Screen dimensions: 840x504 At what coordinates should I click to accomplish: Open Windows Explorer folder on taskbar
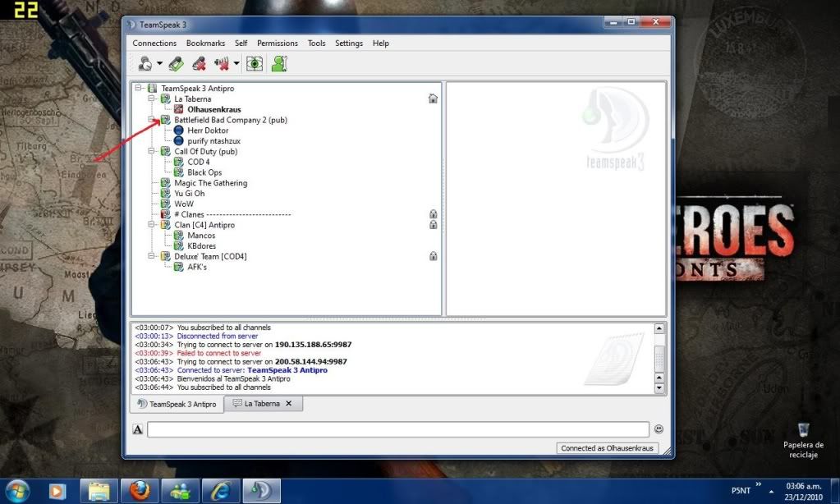99,491
